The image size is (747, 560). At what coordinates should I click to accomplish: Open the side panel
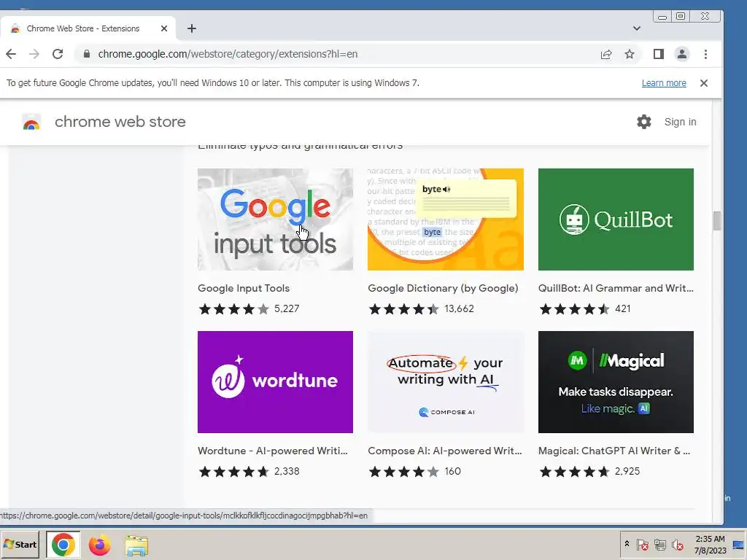point(659,54)
